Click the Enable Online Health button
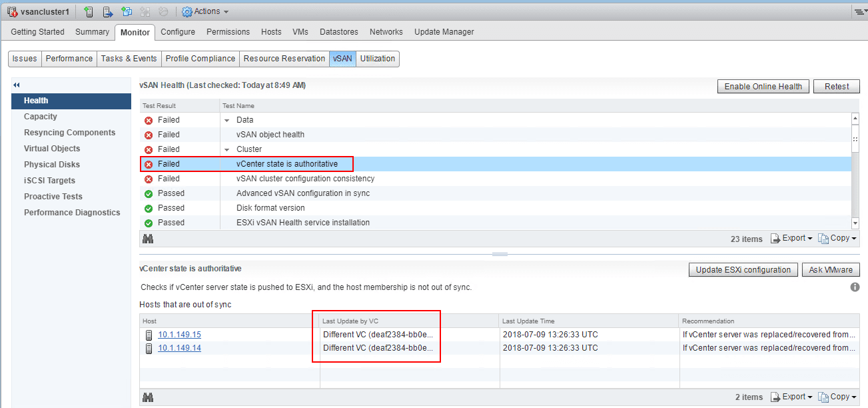Screen dimensions: 868x408 [x=763, y=87]
